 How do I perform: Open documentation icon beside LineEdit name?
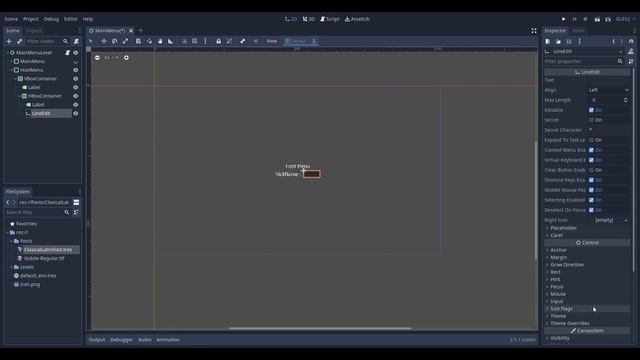631,51
